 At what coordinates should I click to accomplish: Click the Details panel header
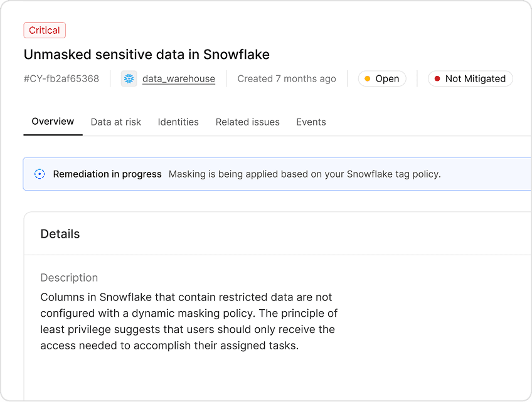tap(60, 233)
